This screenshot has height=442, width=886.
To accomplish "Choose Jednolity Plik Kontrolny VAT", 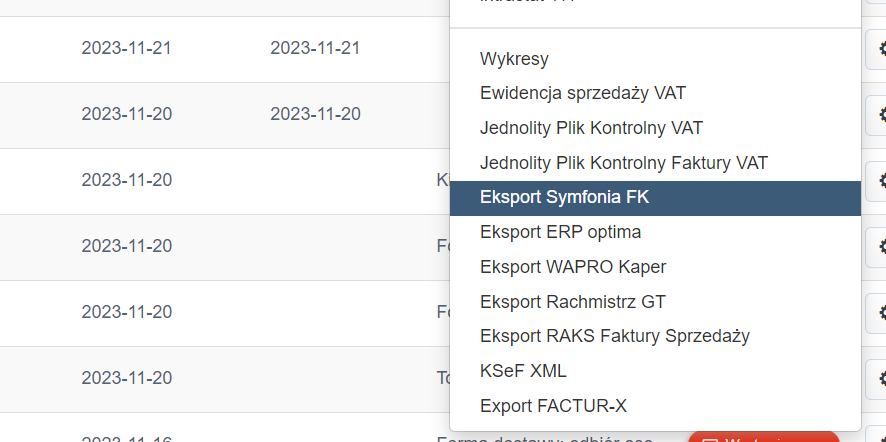I will coord(591,128).
